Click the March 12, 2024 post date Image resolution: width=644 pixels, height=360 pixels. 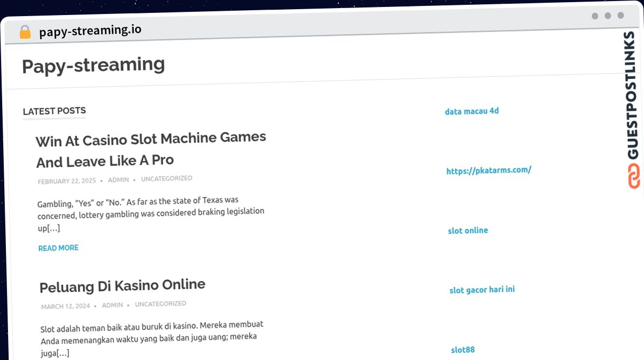(x=65, y=306)
